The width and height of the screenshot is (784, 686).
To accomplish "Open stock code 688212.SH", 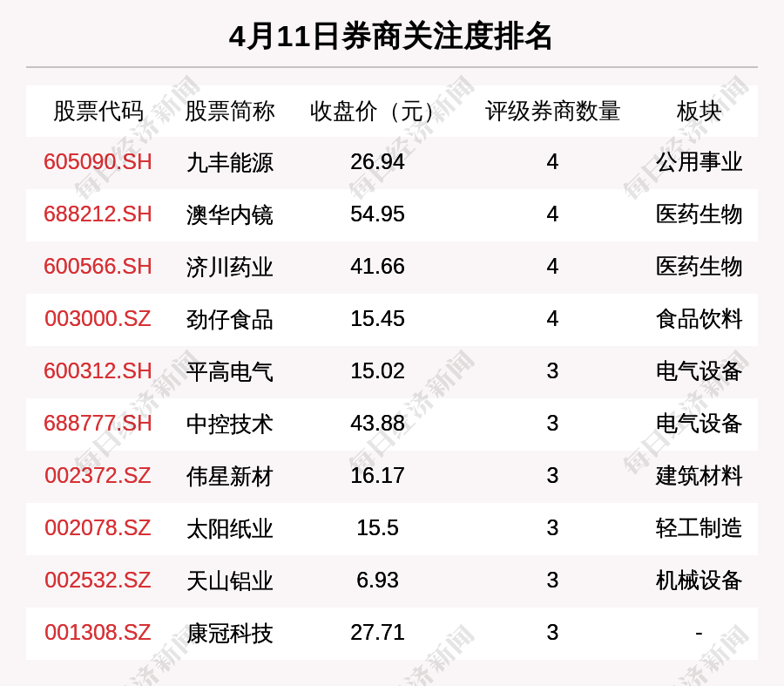I will pyautogui.click(x=98, y=214).
